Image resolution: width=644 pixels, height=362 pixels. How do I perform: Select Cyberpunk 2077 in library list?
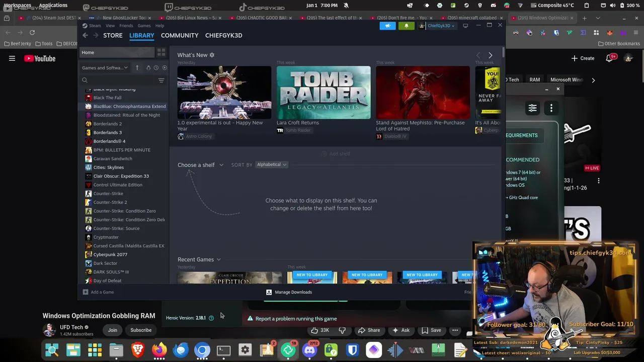pos(110,254)
